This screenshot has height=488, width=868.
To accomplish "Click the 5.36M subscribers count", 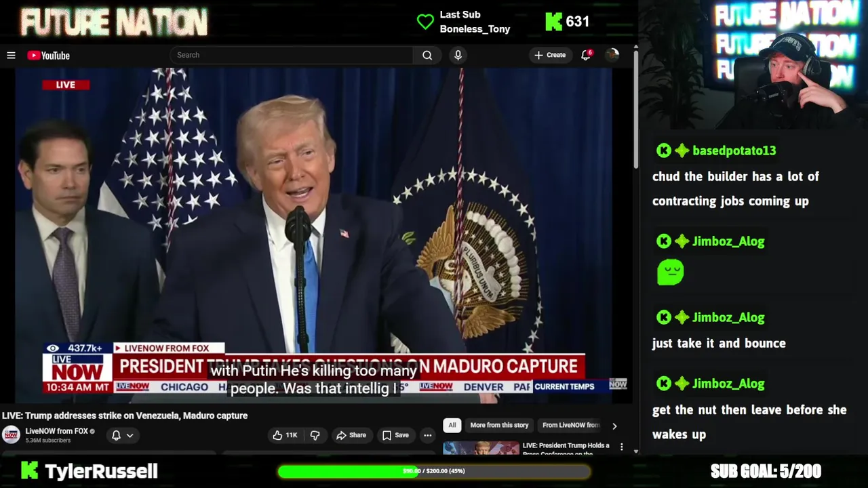I will pyautogui.click(x=47, y=441).
